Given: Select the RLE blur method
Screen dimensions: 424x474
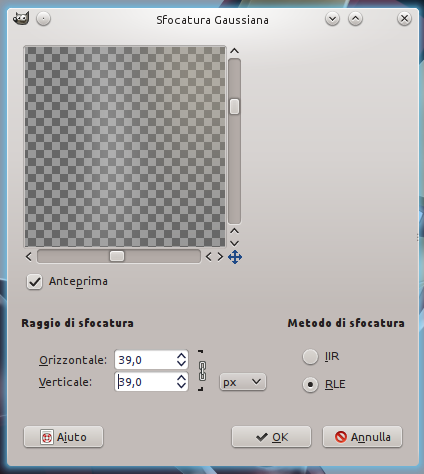Looking at the screenshot, I should click(x=310, y=385).
